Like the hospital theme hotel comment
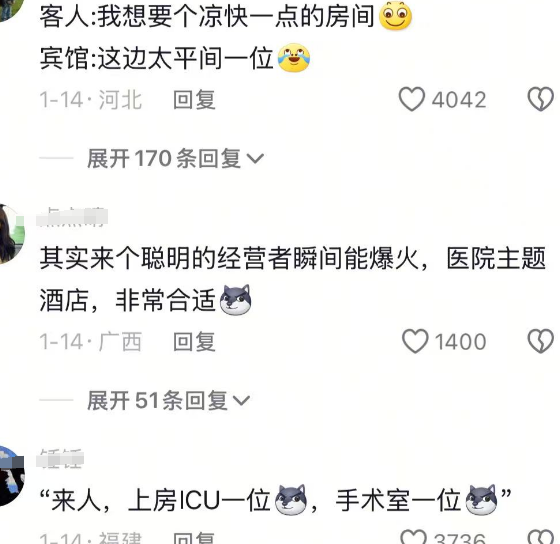Viewport: 560px width, 544px height. click(415, 341)
